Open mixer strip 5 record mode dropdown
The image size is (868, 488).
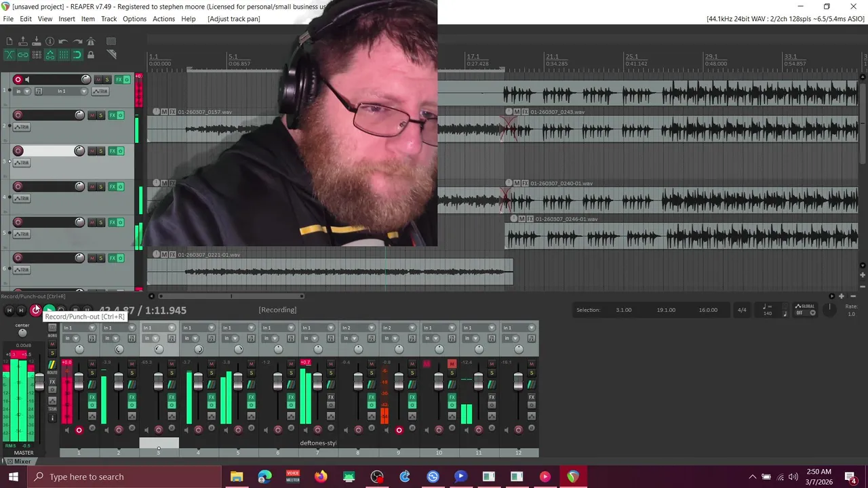tap(231, 338)
